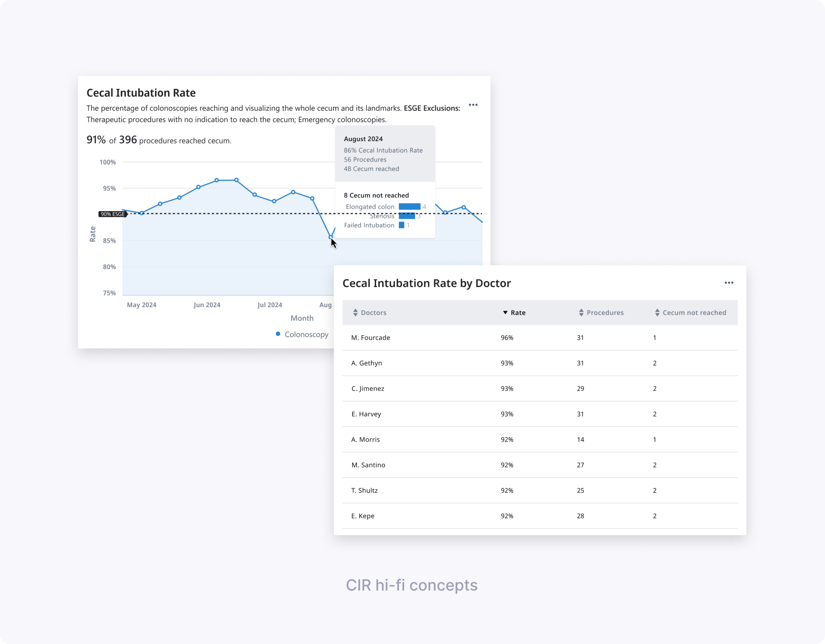Select the E. Kepe table row
This screenshot has height=644, width=825.
coord(363,516)
